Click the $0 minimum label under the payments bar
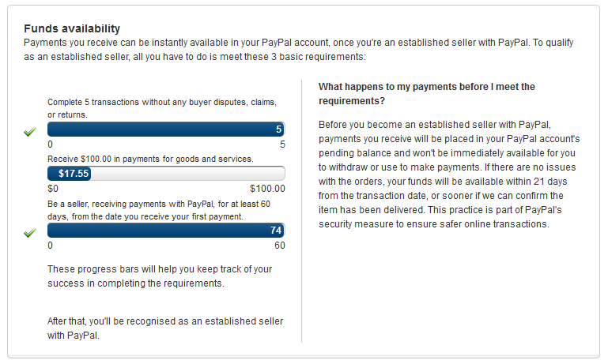Screen dimensions: 608x364 [53, 189]
